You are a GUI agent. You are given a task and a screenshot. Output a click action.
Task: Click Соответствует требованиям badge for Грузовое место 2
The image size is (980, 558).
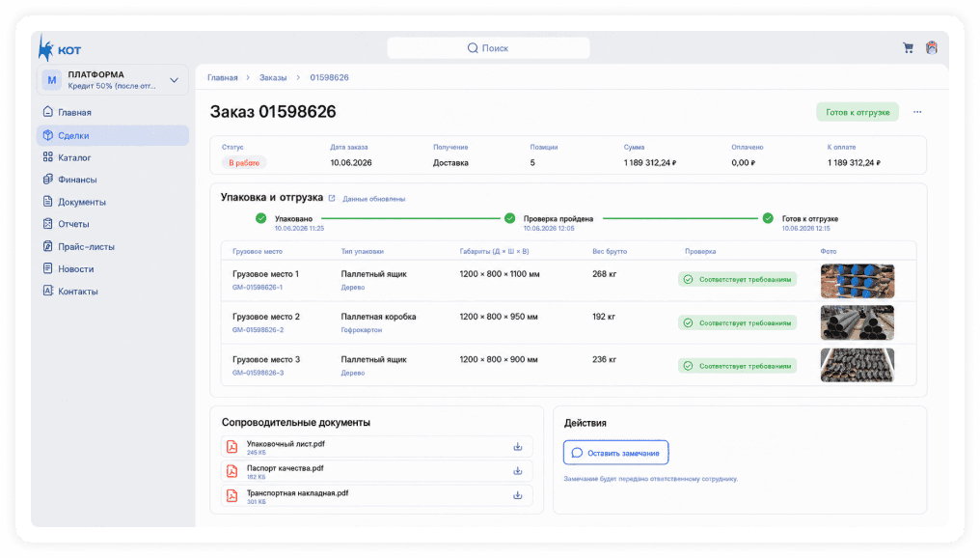click(x=738, y=322)
